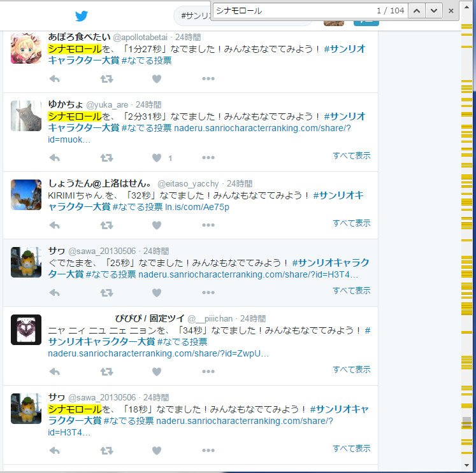Open @yuka_are handle

107,105
